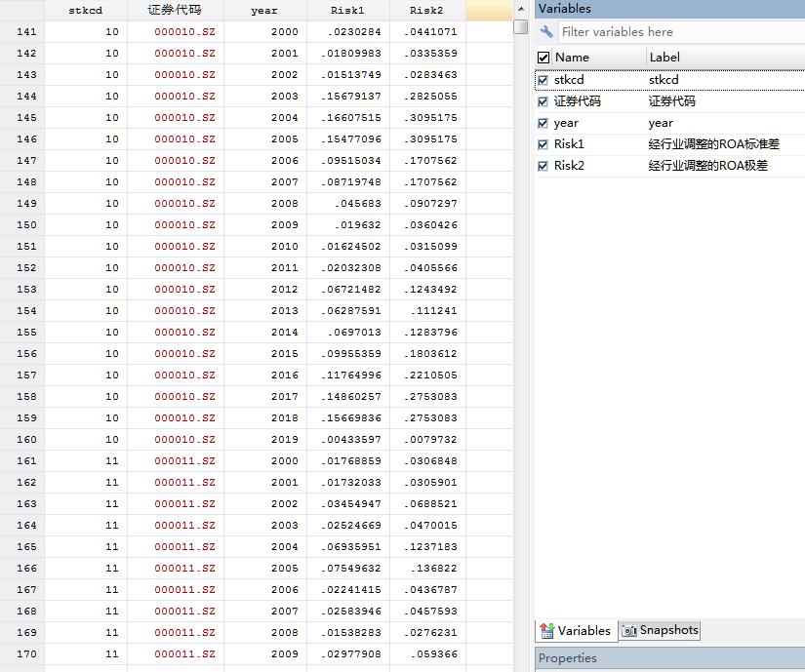Click 证券代码 cell in row 161
Image resolution: width=805 pixels, height=672 pixels.
coord(175,461)
